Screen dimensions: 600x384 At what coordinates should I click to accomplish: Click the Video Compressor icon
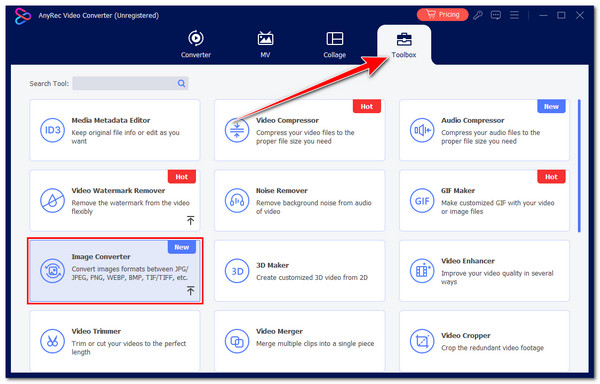coord(237,130)
